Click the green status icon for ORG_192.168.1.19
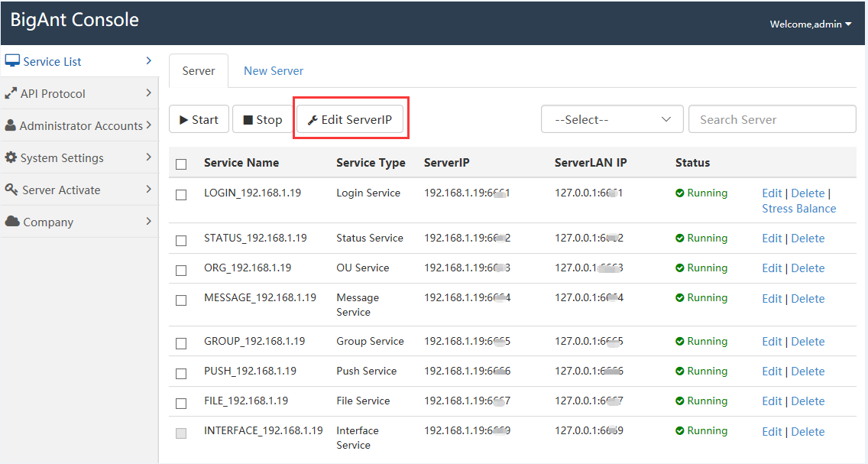868x464 pixels. pos(680,268)
